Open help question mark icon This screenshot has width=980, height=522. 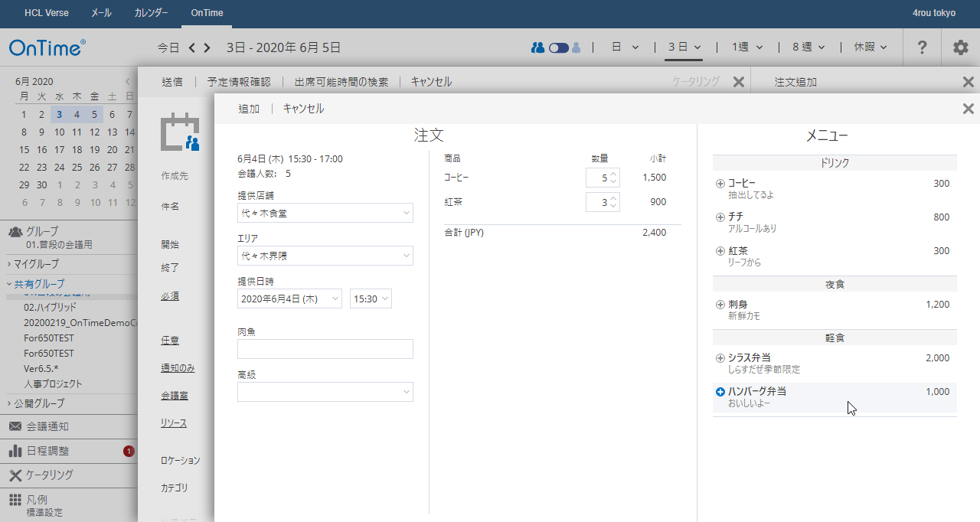point(922,47)
